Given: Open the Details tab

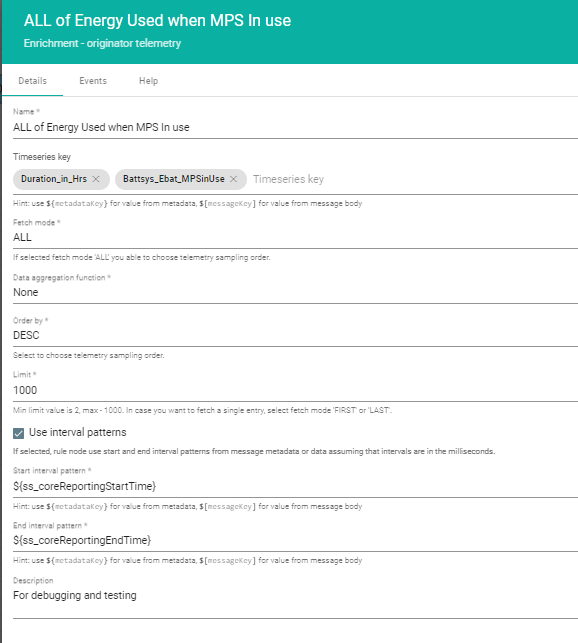Looking at the screenshot, I should coord(32,81).
